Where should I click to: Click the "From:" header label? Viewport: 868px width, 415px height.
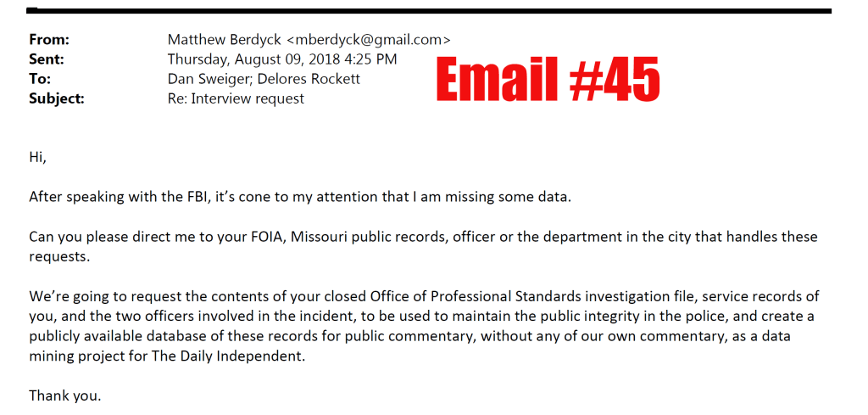(49, 40)
